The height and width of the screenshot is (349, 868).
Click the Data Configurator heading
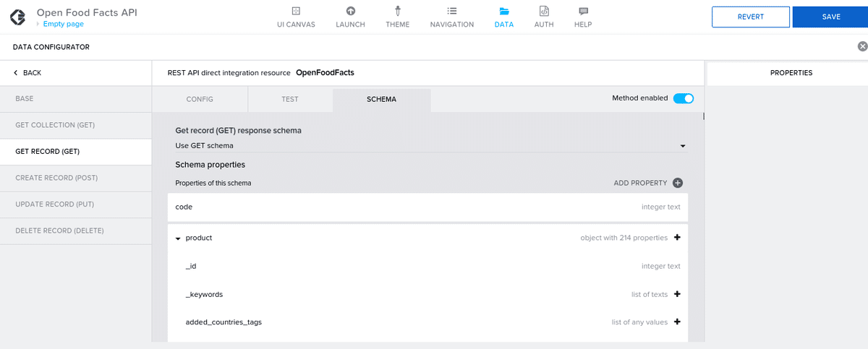51,47
